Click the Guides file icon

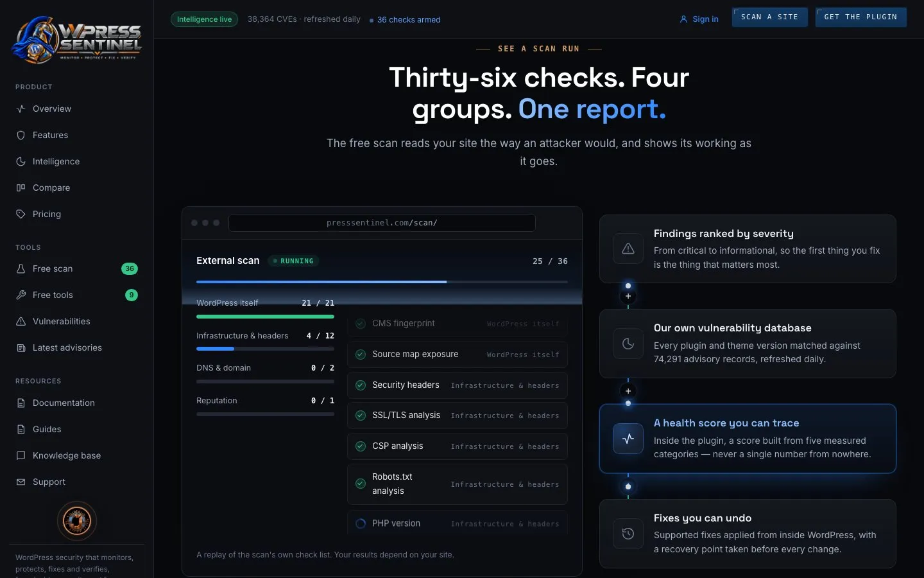coord(21,430)
